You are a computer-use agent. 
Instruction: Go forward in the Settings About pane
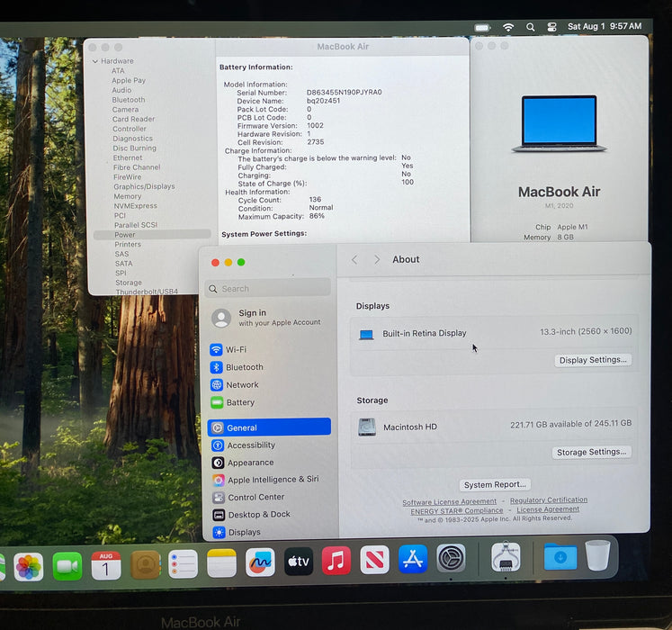pyautogui.click(x=377, y=259)
